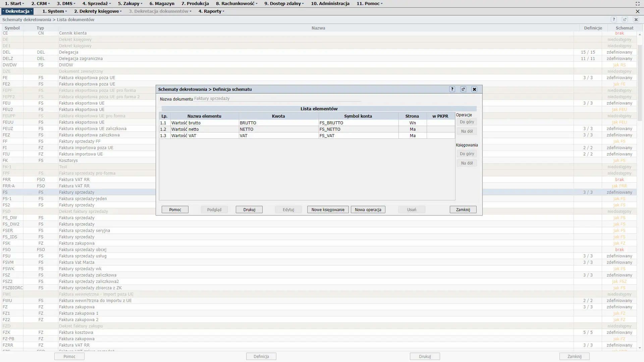Click the Nowa operacja button
This screenshot has width=644, height=362.
point(368,210)
